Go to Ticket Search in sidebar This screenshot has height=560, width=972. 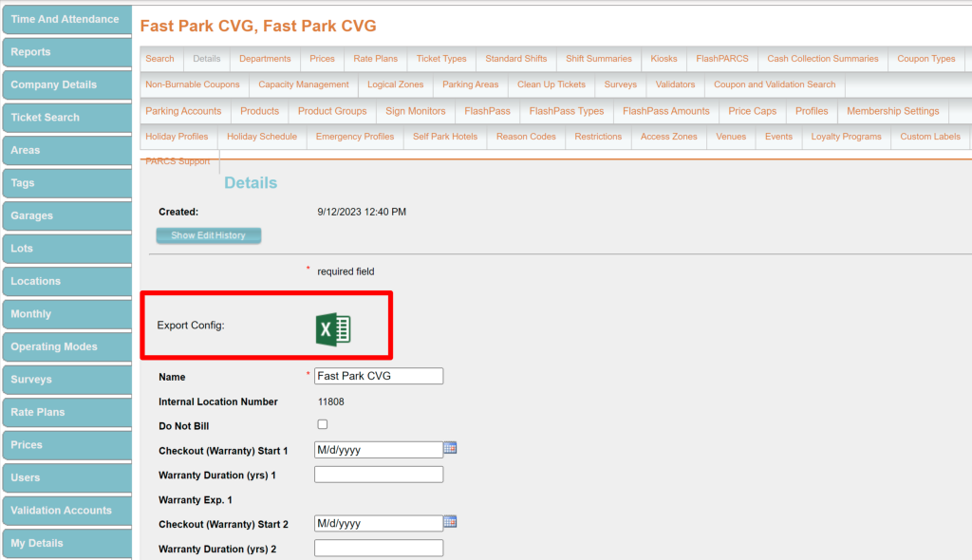point(67,118)
